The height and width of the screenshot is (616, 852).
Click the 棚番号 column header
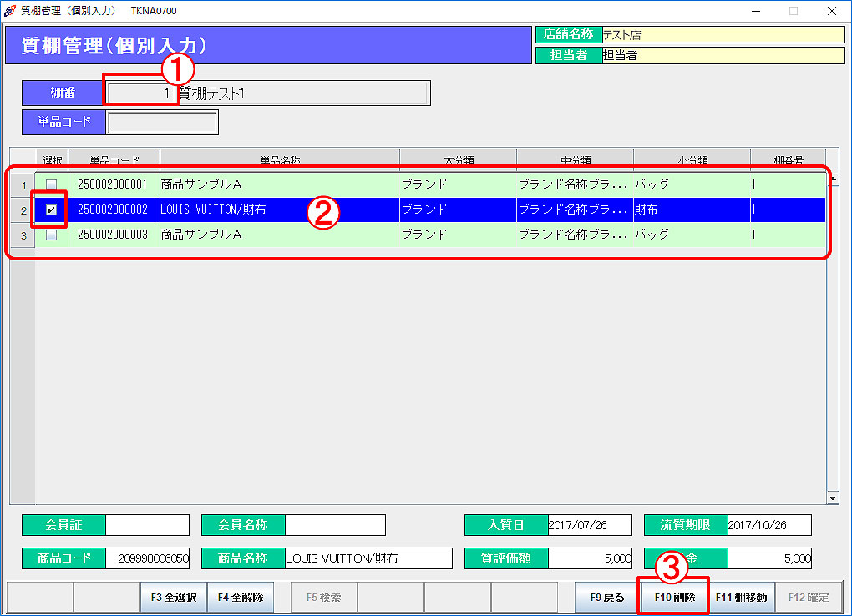[788, 159]
